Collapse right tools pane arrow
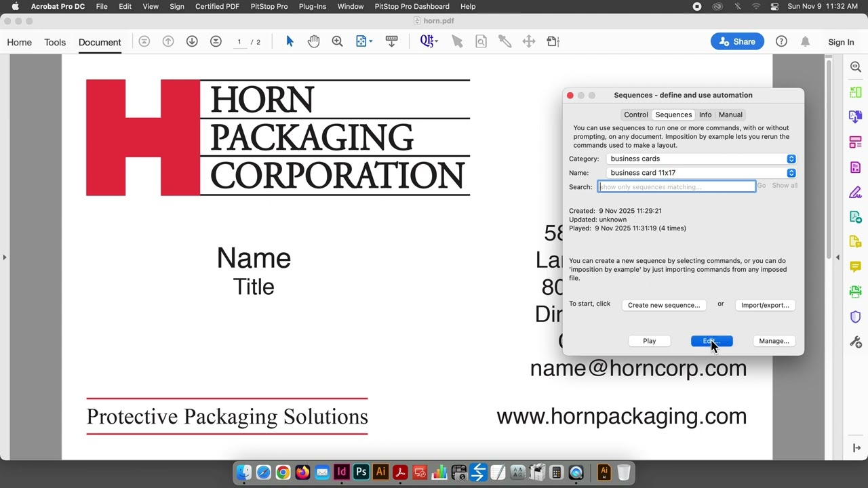 (837, 257)
